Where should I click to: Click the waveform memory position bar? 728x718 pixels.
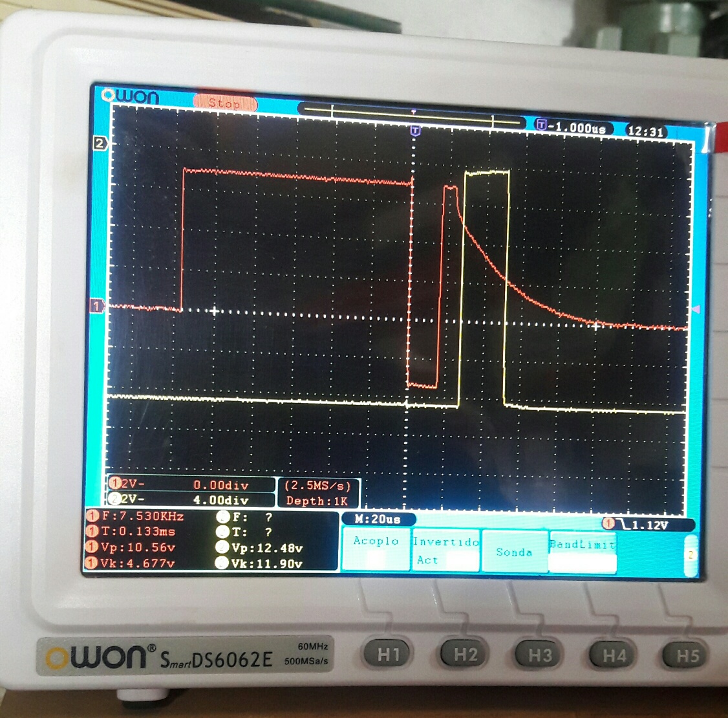coord(412,115)
